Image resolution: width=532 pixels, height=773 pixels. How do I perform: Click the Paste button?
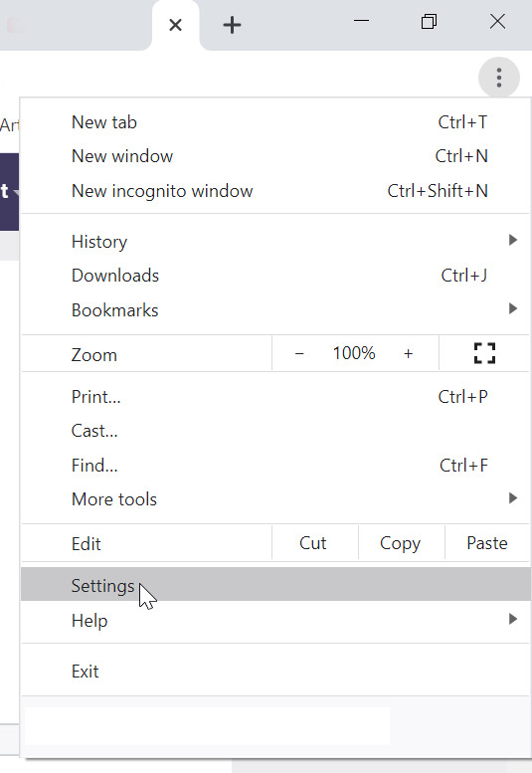pyautogui.click(x=487, y=543)
